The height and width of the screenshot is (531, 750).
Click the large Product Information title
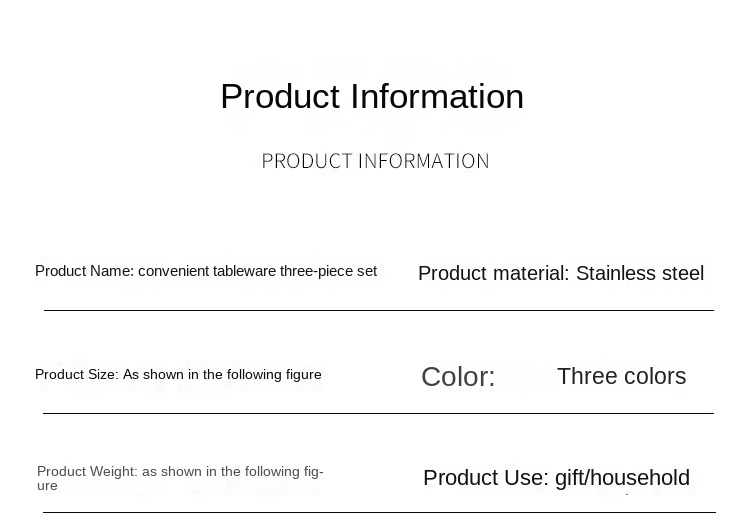tap(371, 97)
